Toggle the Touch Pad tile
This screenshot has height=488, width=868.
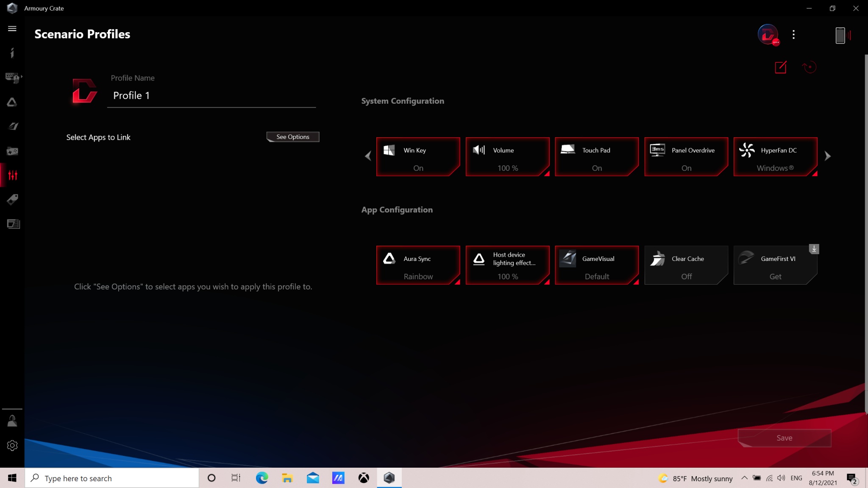coord(597,157)
